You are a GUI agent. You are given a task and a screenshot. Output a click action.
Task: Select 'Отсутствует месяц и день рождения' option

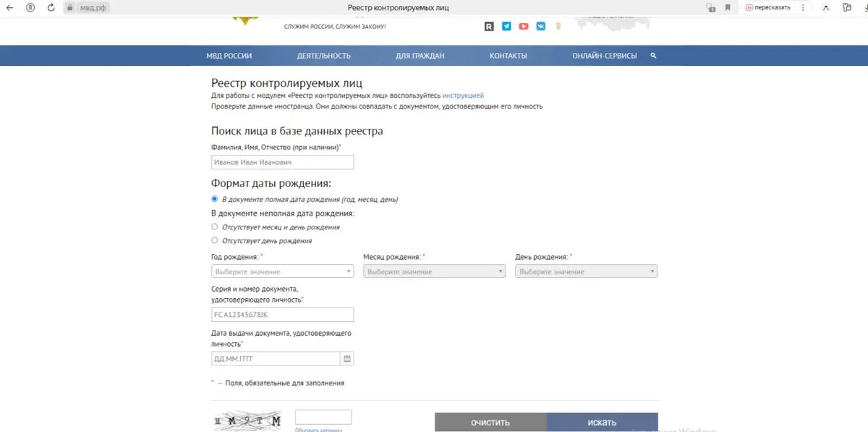tap(214, 226)
